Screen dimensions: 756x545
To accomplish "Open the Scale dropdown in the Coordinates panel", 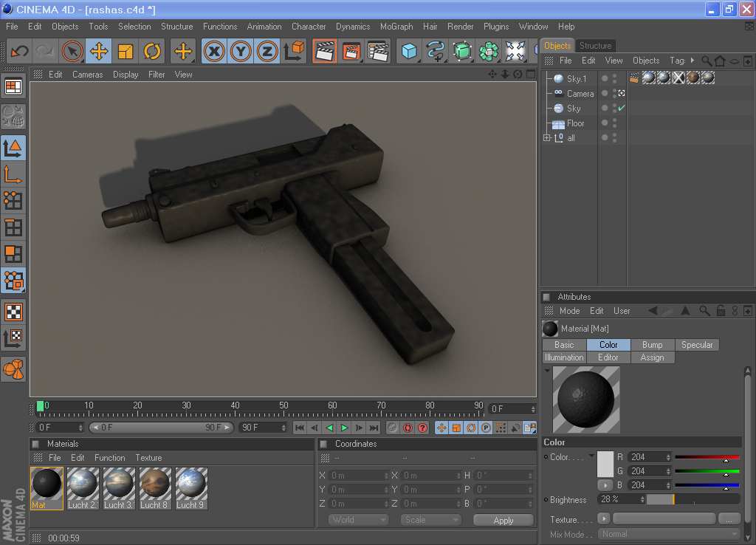I will [431, 520].
